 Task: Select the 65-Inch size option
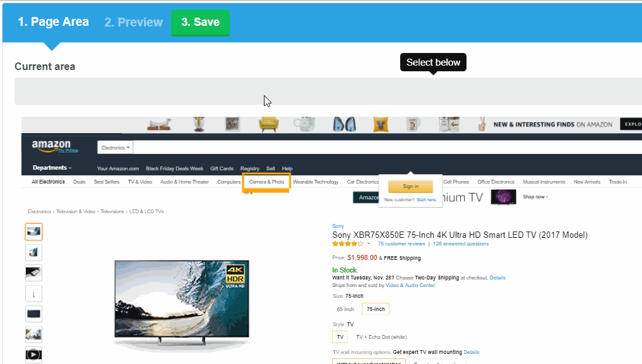click(x=345, y=309)
